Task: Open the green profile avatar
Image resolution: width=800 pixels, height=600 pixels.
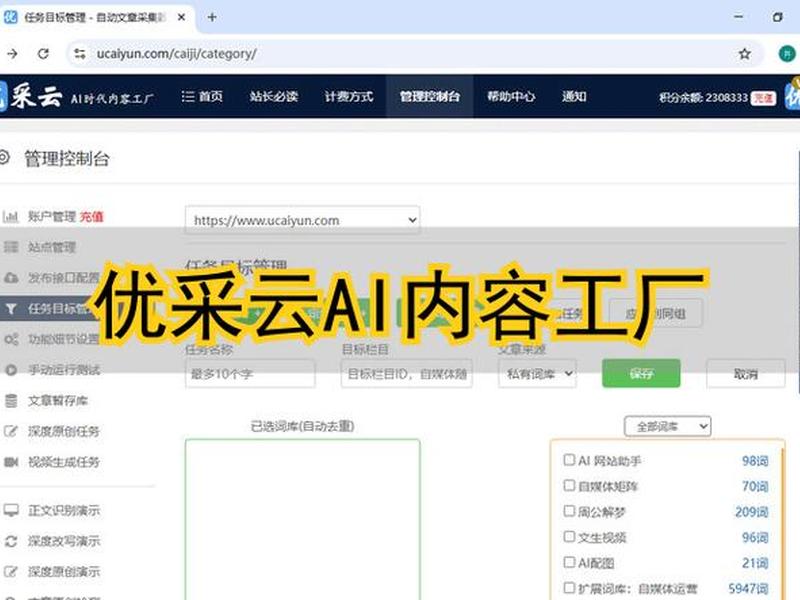Action: [787, 54]
